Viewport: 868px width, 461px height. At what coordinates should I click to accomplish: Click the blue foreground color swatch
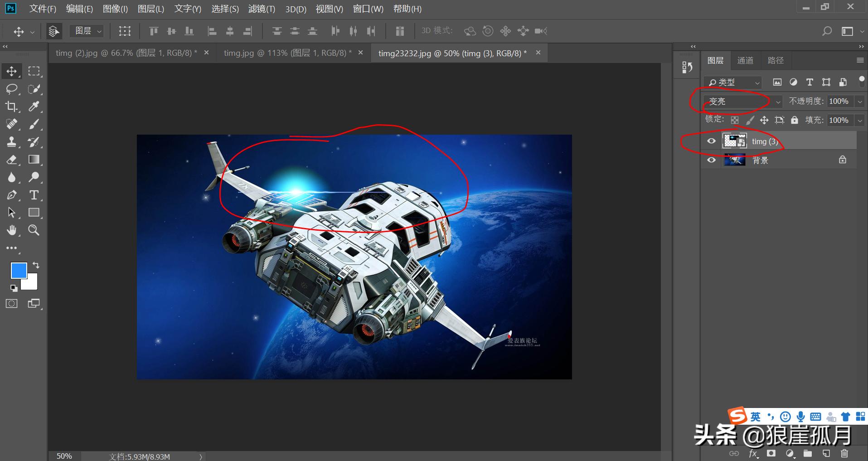point(19,270)
